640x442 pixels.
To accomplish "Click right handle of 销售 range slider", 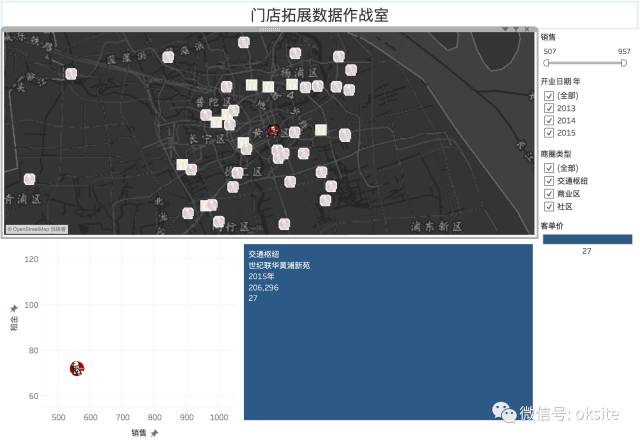I will [623, 63].
